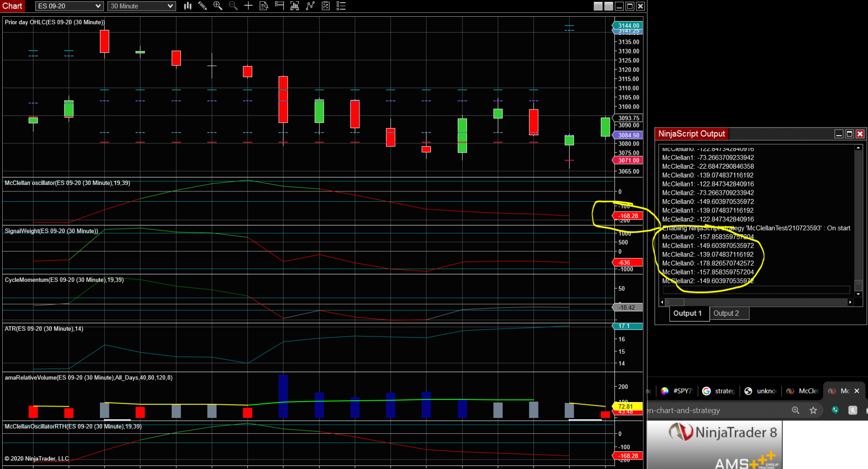Select the Prior day OHLC indicator label

pyautogui.click(x=55, y=22)
